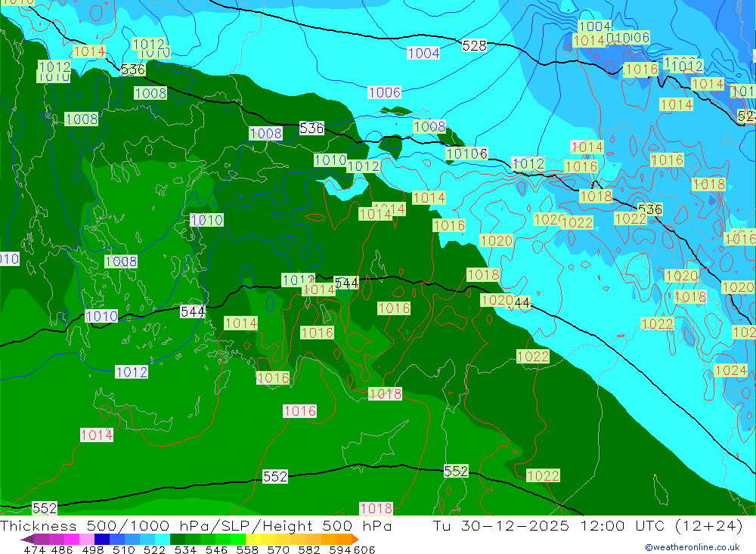Screen dimensions: 756x554
Task: Click the standalone blue 1006 isobar label
Action: (384, 92)
